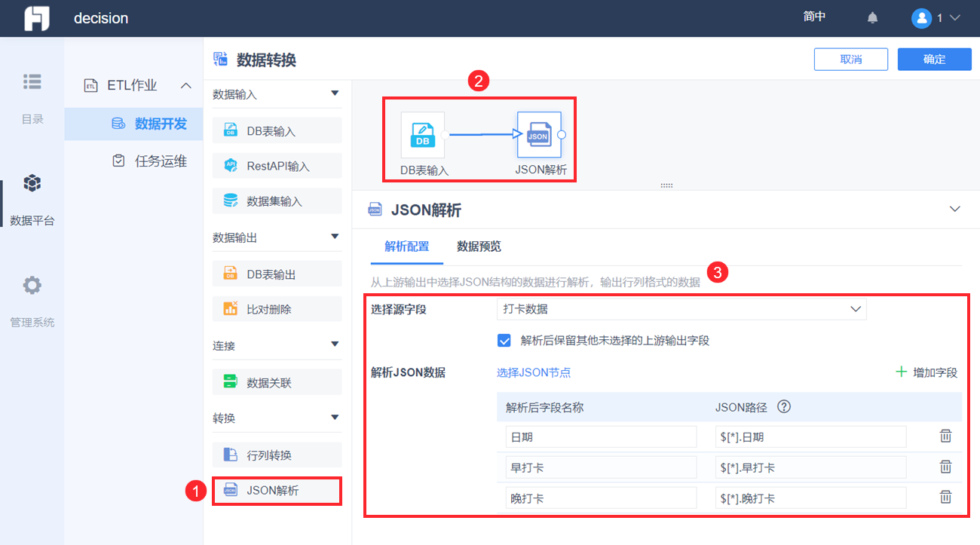Image resolution: width=980 pixels, height=545 pixels.
Task: Add the RestAPI输入 operator
Action: 277,166
